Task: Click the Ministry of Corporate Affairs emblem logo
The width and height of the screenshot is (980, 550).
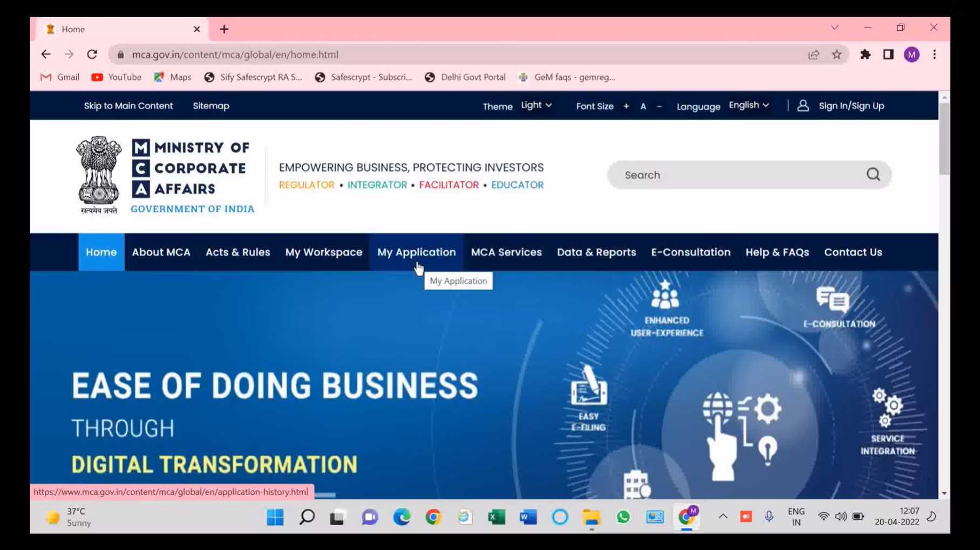Action: pos(99,174)
